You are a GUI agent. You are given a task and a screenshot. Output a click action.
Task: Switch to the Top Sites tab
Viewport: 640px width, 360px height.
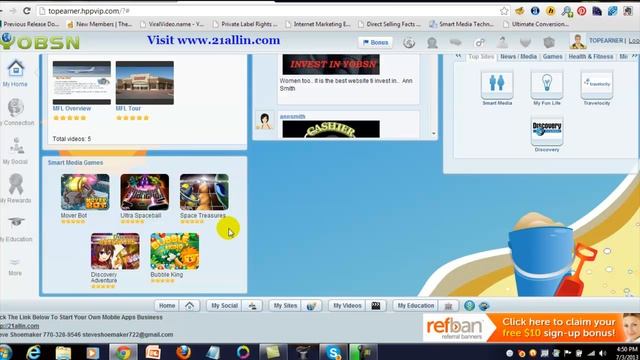[x=481, y=57]
